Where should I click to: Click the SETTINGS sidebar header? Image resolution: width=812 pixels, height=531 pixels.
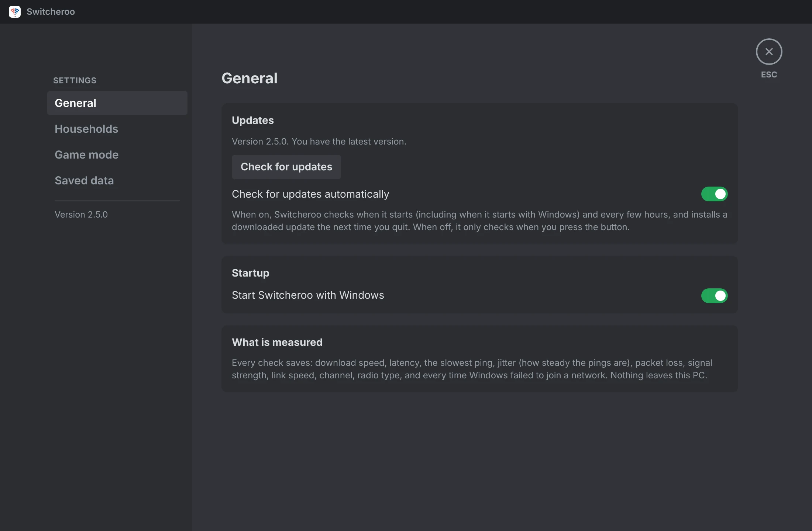click(75, 80)
